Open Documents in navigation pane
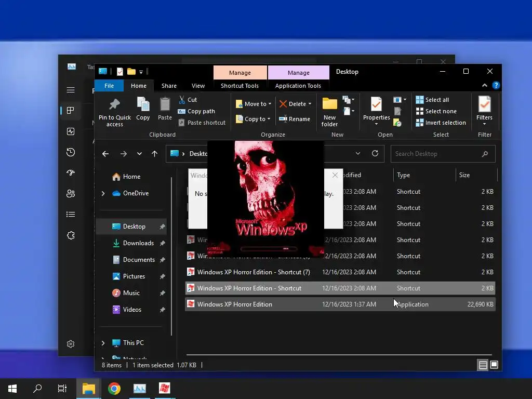Image resolution: width=532 pixels, height=399 pixels. [x=139, y=260]
